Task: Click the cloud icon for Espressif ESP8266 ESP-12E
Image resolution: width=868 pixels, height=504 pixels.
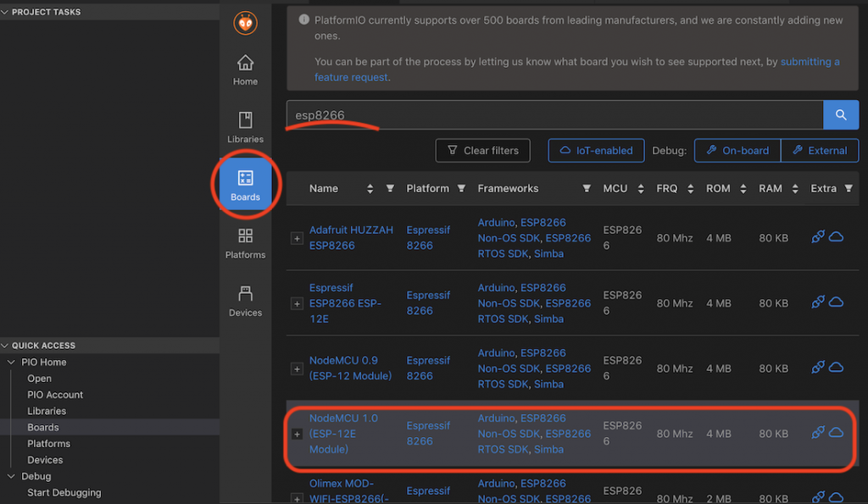Action: pyautogui.click(x=836, y=302)
